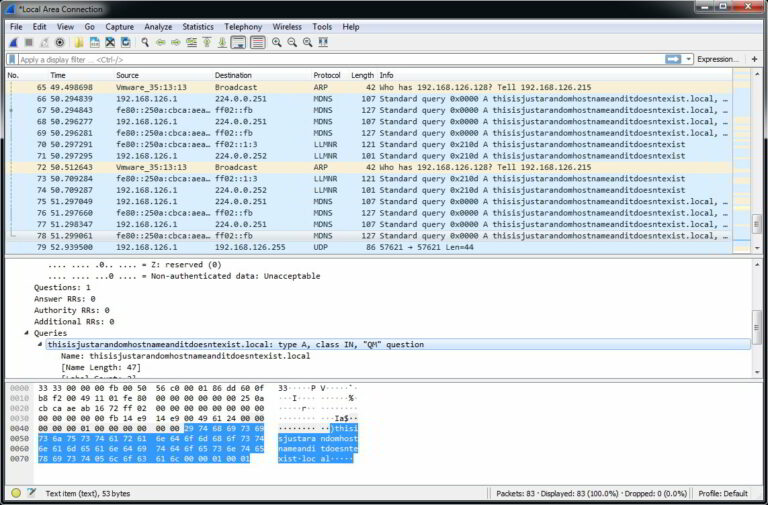
Task: Select the Questions: 1 detail line
Action: [x=62, y=288]
